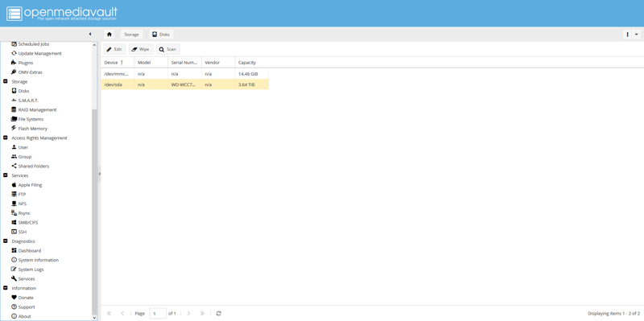Open the System Logs icon
644x321 pixels.
point(14,270)
